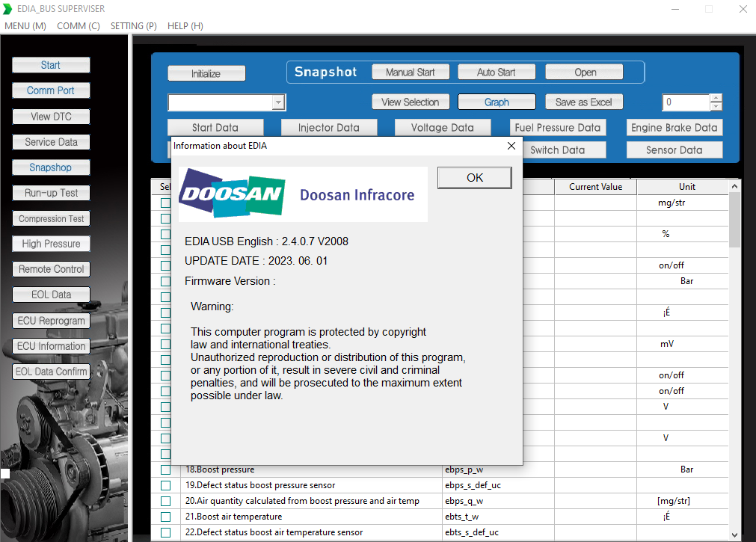Open EOL Data Confirm page
This screenshot has width=756, height=542.
point(51,372)
